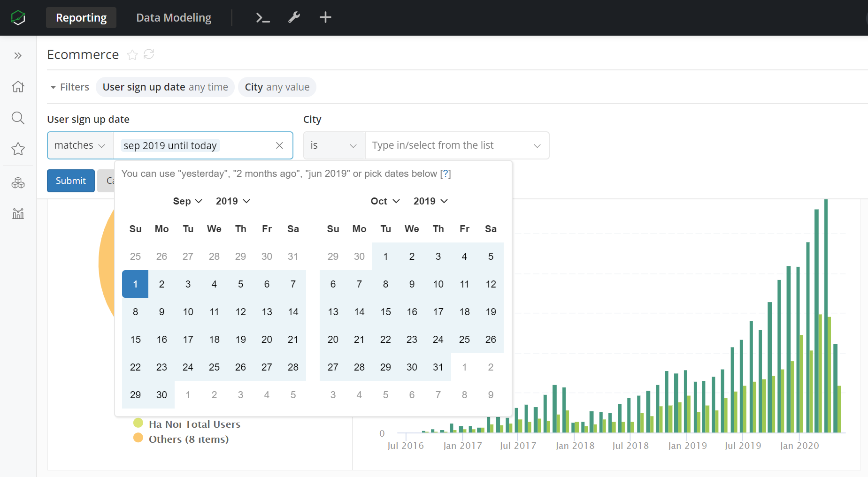Image resolution: width=868 pixels, height=477 pixels.
Task: Star the Ecommerce dashboard as favorite
Action: pyautogui.click(x=132, y=55)
